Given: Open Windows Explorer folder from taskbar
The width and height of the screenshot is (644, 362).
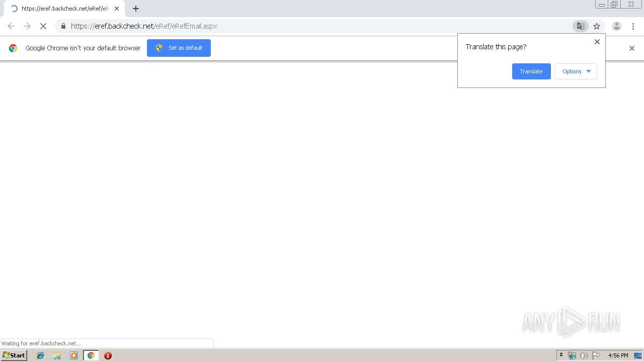Looking at the screenshot, I should 57,355.
